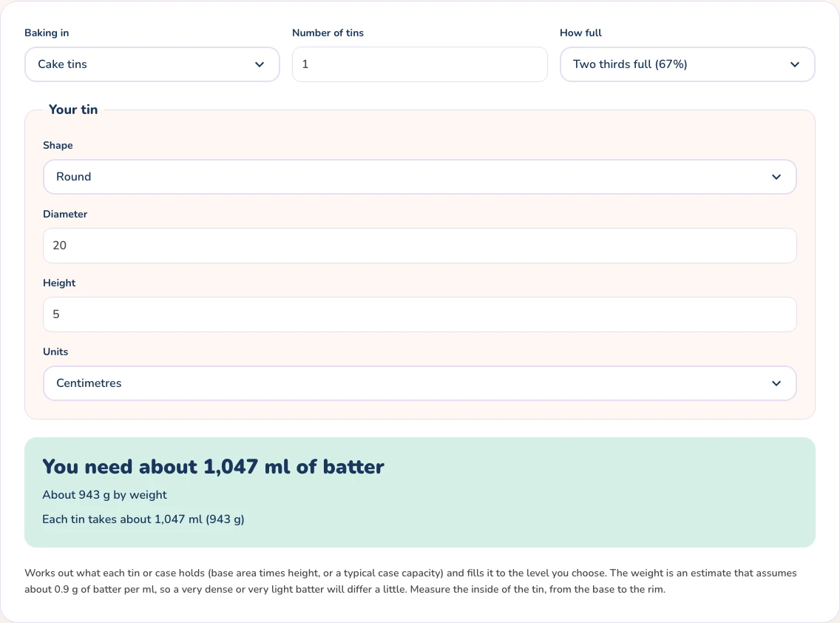Click the "Height" label
Image resolution: width=840 pixels, height=623 pixels.
pyautogui.click(x=59, y=283)
